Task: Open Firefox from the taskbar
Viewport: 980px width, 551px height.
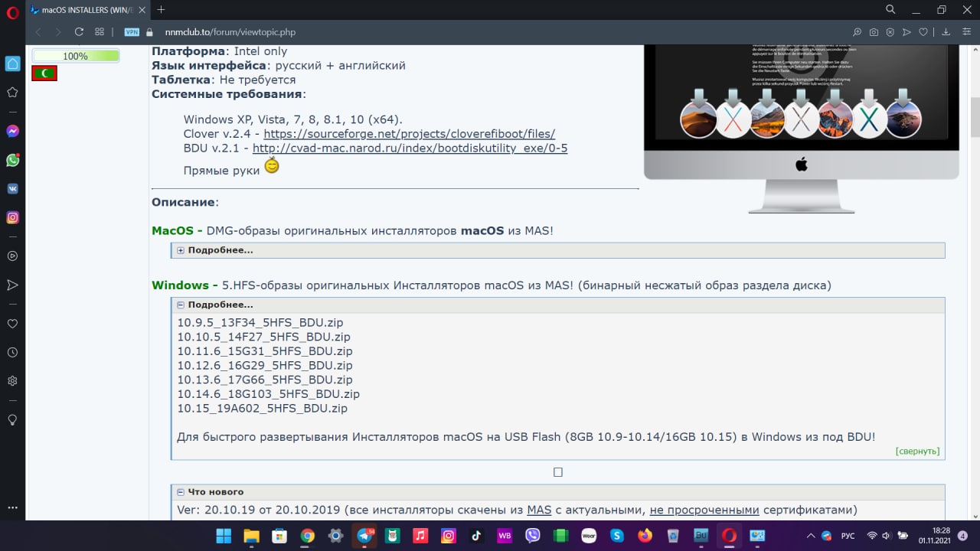Action: 645,536
